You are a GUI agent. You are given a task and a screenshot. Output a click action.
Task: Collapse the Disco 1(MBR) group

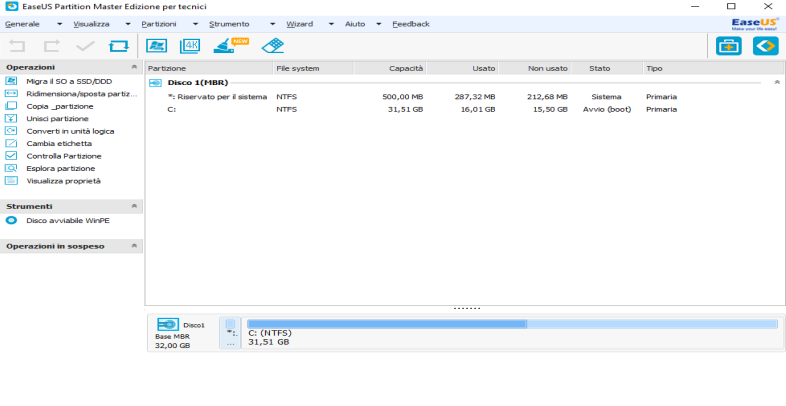(x=777, y=82)
